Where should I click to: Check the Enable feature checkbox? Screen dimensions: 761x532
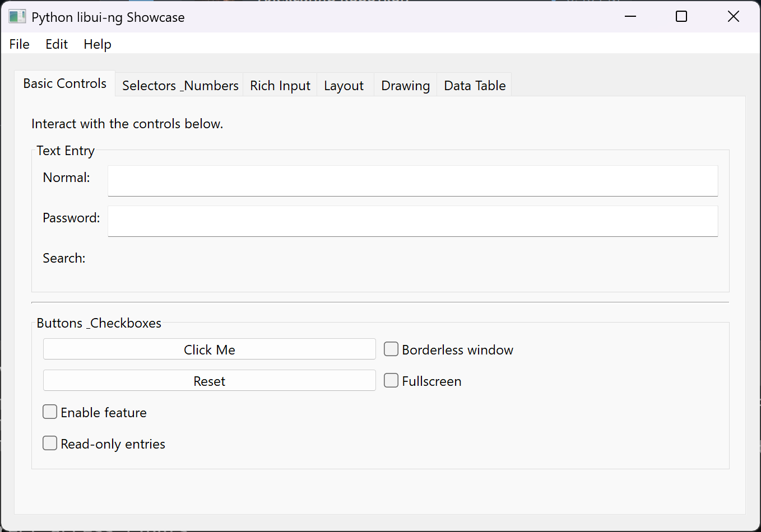click(50, 412)
